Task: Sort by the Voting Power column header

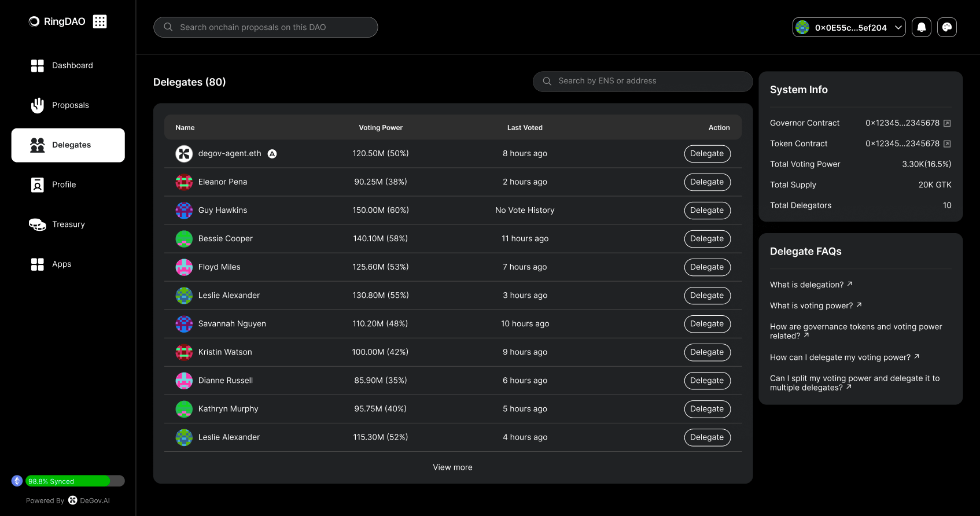Action: click(x=380, y=128)
